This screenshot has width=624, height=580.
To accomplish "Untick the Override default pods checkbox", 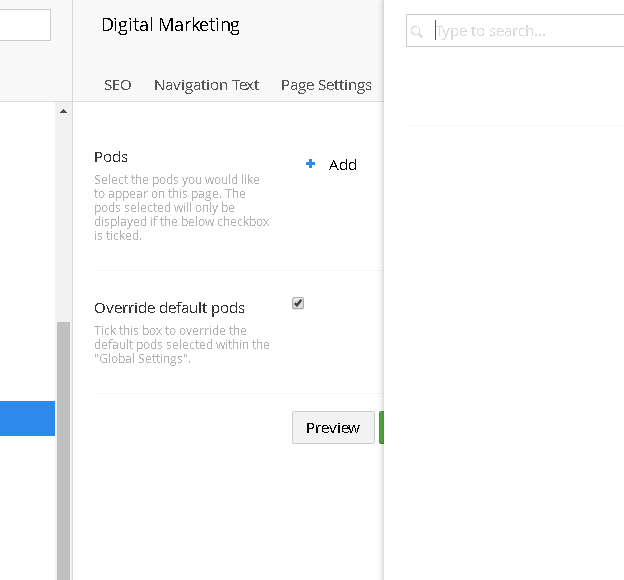I will (x=298, y=303).
